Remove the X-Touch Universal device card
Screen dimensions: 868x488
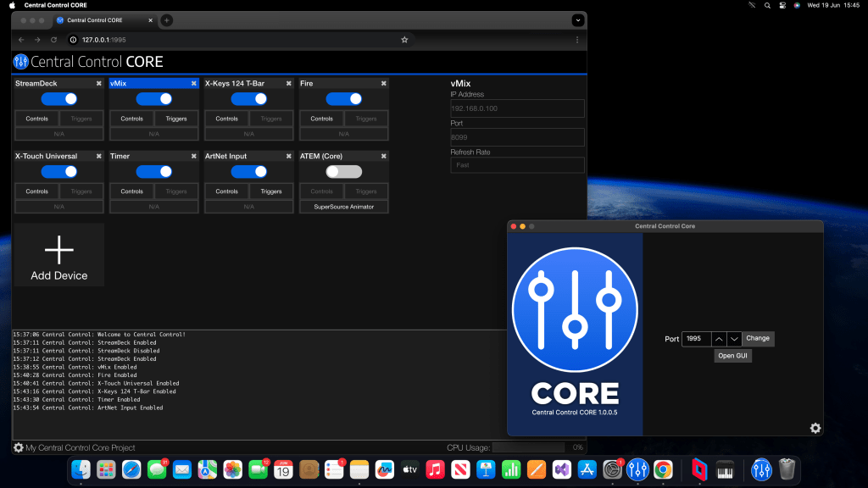pyautogui.click(x=99, y=157)
